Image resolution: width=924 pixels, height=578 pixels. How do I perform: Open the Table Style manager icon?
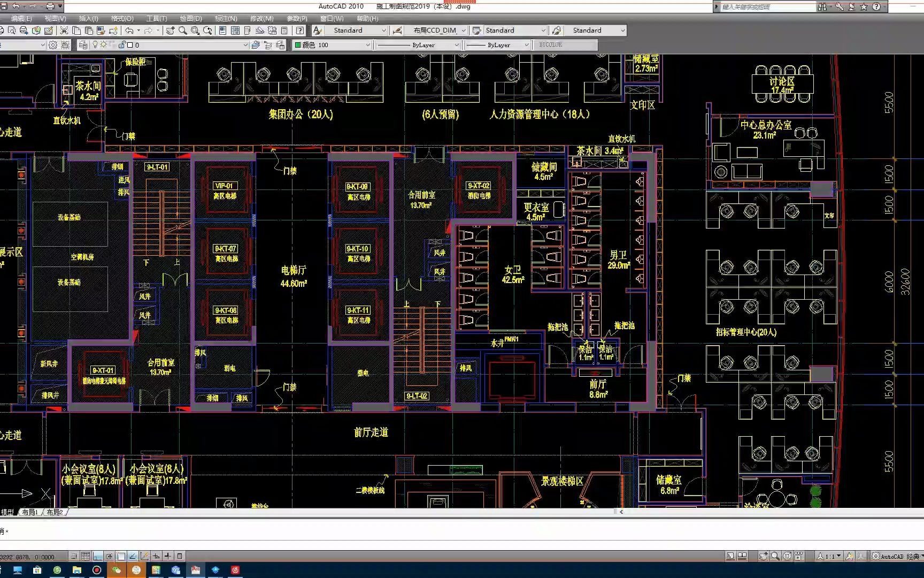(476, 31)
